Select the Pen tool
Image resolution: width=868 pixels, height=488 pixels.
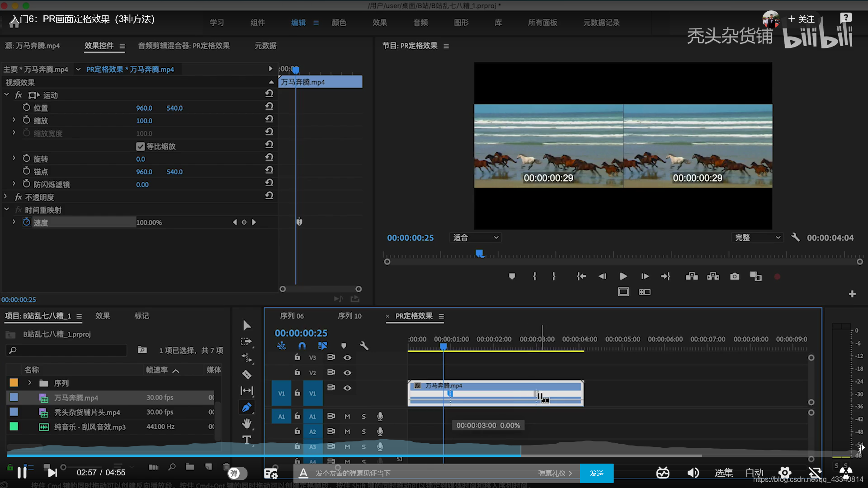pos(246,407)
